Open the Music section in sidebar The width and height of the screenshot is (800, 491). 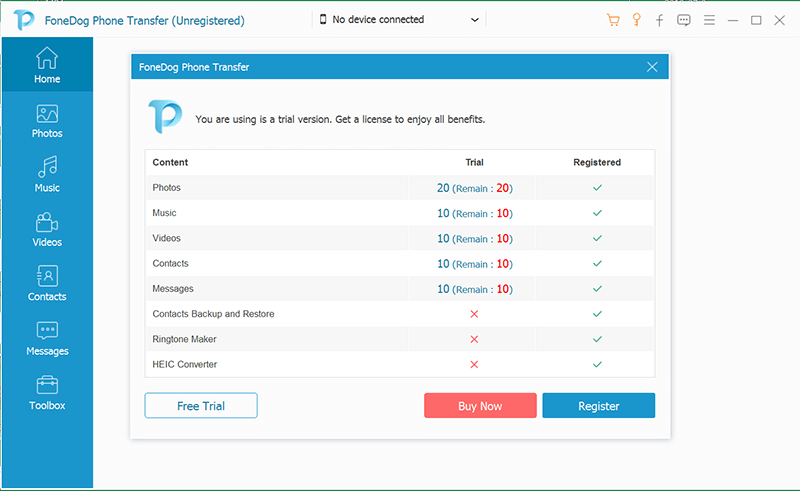point(47,175)
